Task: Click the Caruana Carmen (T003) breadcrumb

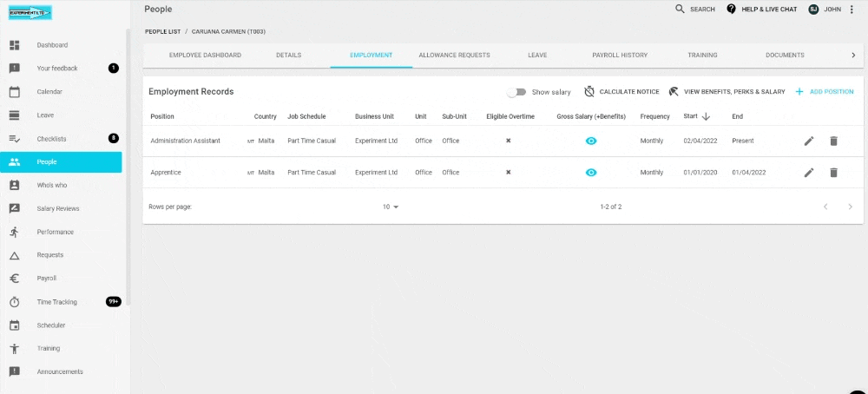Action: click(228, 32)
